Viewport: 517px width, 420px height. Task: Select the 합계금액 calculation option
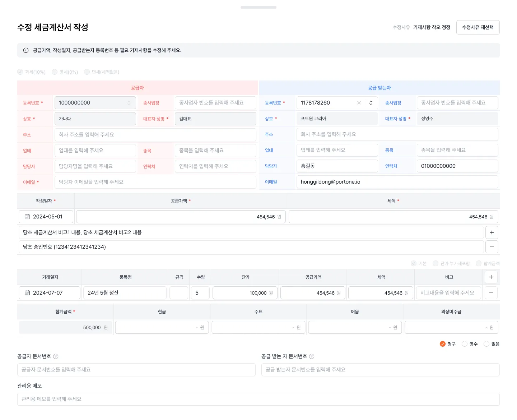tap(478, 263)
